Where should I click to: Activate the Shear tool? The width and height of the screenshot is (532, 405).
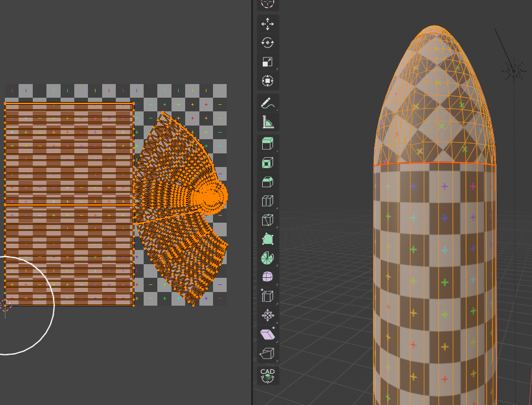tap(268, 335)
